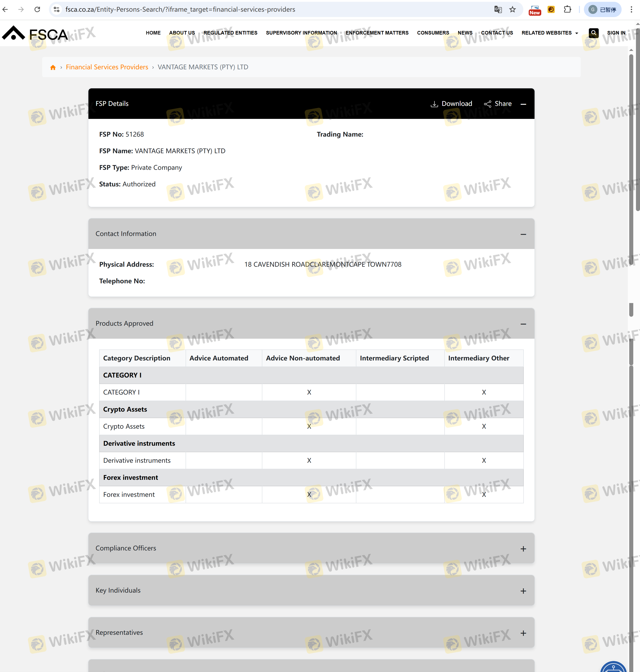Expand the Key Individuals section

(523, 591)
